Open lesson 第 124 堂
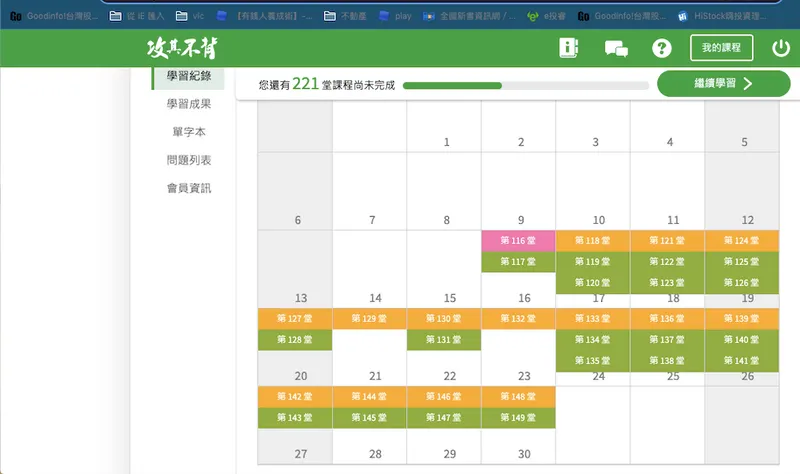800x474 pixels. coord(741,241)
